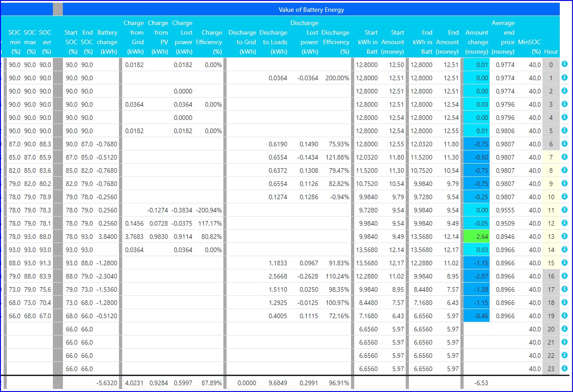Click the total amount change -6,53 cell

tap(476, 383)
